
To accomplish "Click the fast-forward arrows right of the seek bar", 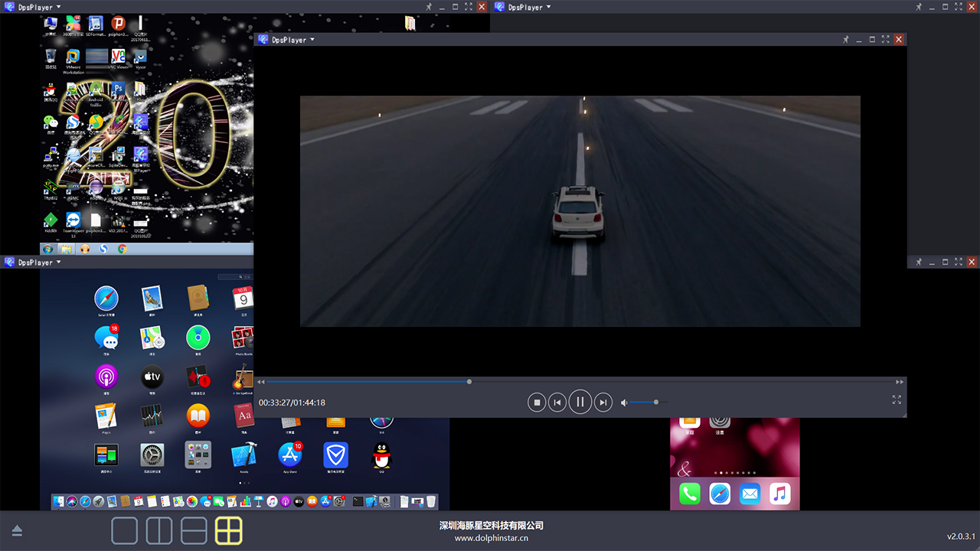I will [900, 381].
